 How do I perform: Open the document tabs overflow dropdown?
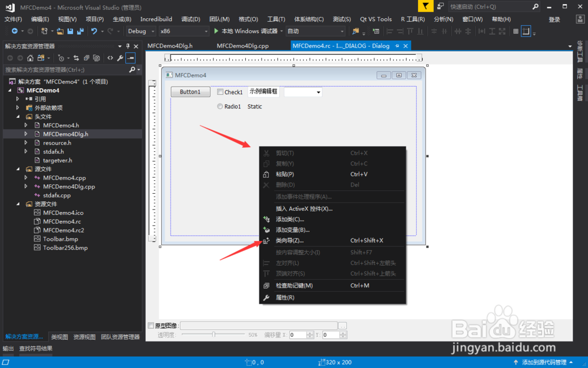pos(570,46)
